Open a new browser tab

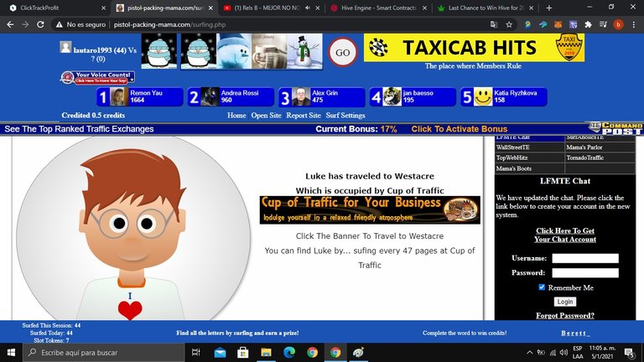pyautogui.click(x=549, y=8)
